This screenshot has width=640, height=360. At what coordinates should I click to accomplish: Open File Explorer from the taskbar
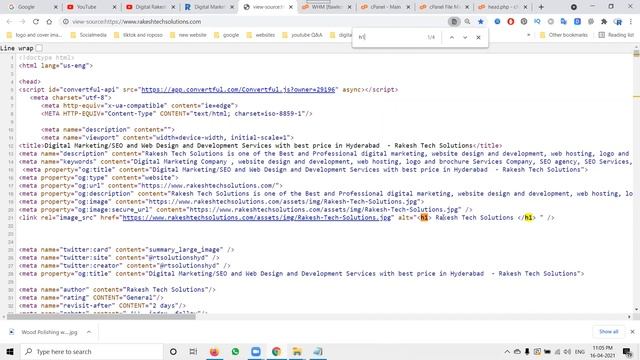(x=297, y=351)
